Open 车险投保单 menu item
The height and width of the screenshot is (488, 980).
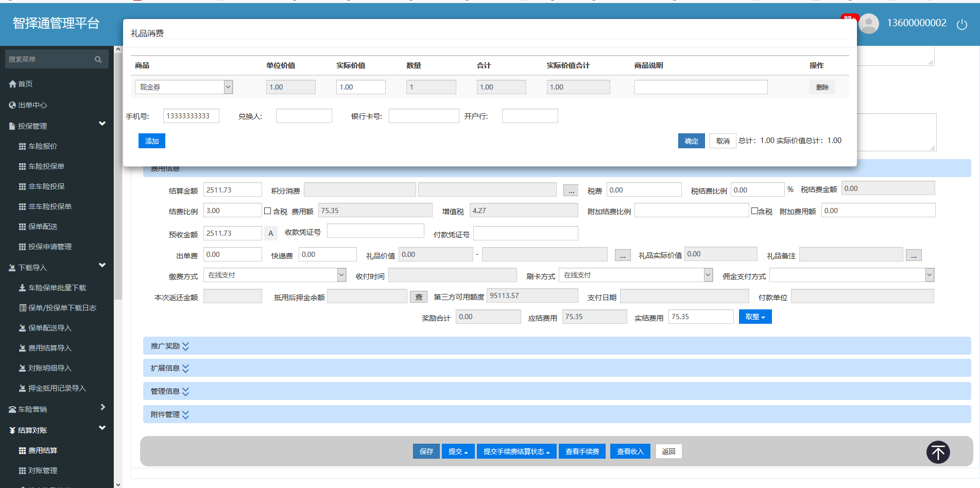point(46,167)
